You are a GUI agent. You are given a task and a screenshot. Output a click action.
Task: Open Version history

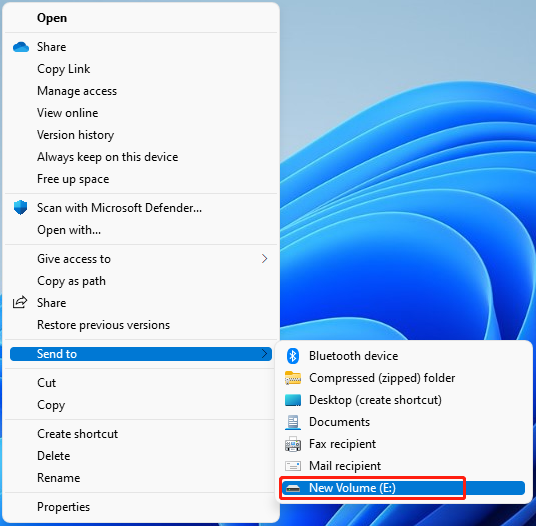[76, 135]
